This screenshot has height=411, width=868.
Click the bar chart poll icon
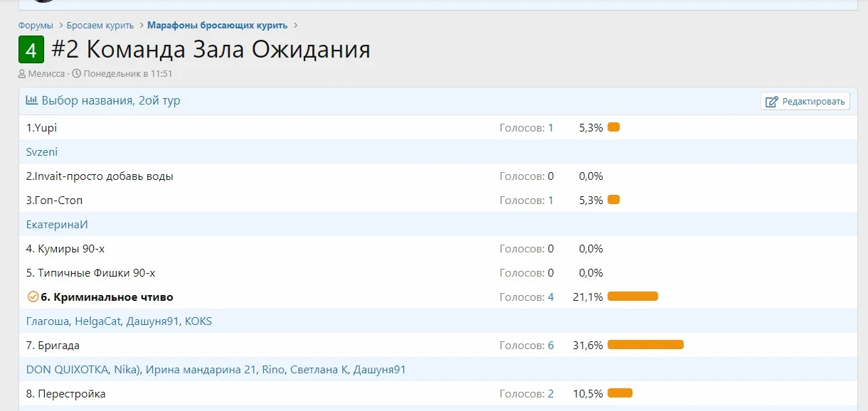click(32, 100)
